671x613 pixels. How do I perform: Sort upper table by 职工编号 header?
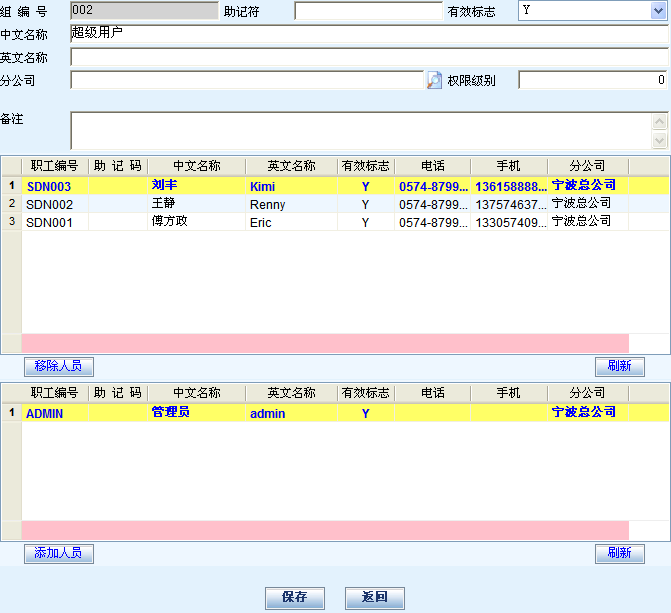coord(54,166)
